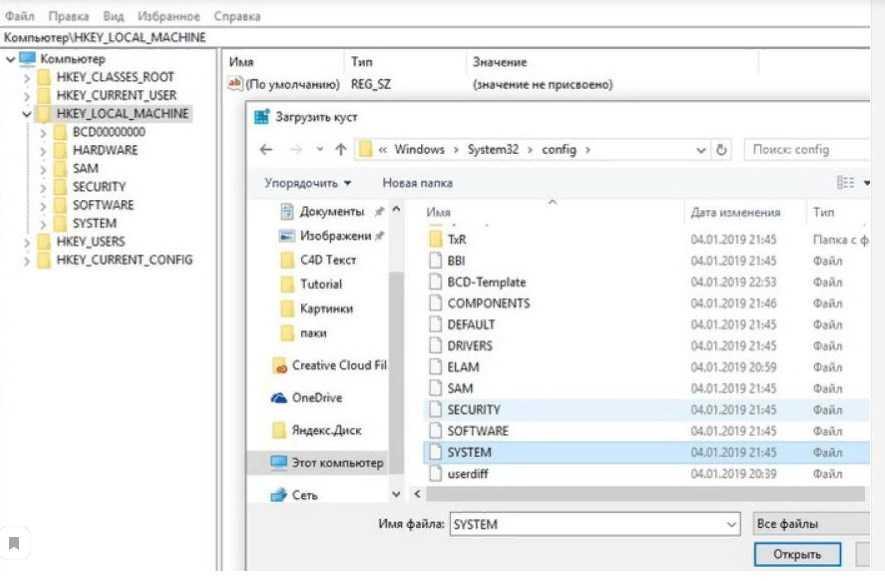
Task: Select the SECURITY key in registry tree
Action: [x=99, y=187]
